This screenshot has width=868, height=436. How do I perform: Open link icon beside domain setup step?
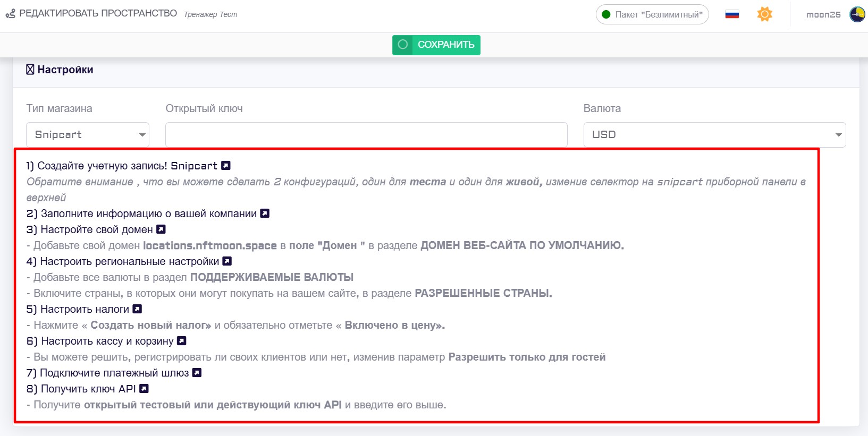161,229
